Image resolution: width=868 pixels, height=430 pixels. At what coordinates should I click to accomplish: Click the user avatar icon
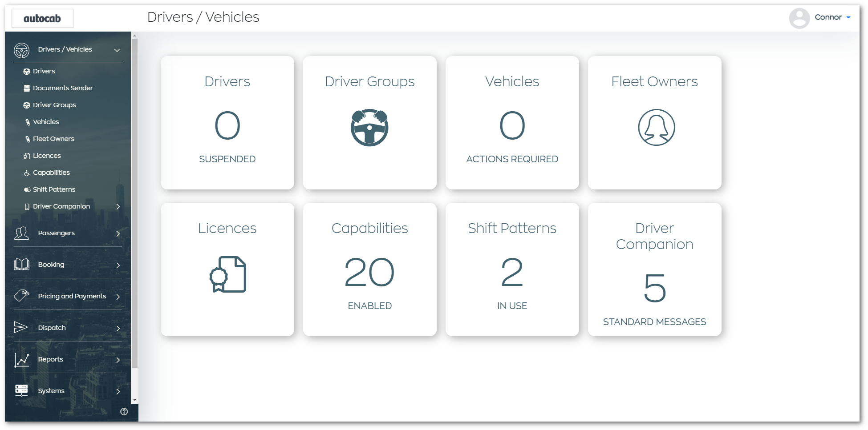(x=799, y=18)
